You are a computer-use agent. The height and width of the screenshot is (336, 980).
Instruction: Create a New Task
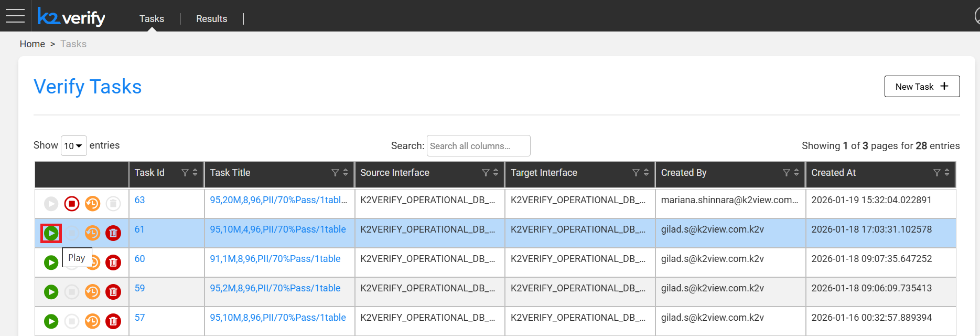[922, 87]
